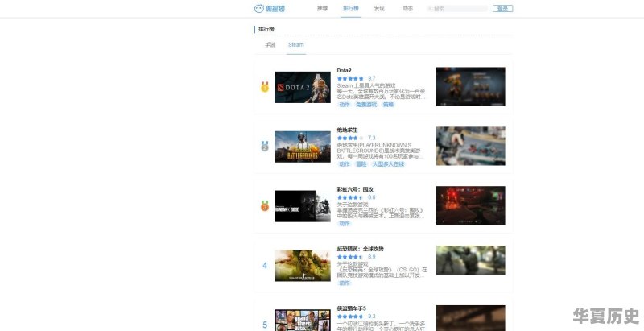Click the 7.3 score of 绝地求生
The width and height of the screenshot is (644, 331).
[x=372, y=138]
